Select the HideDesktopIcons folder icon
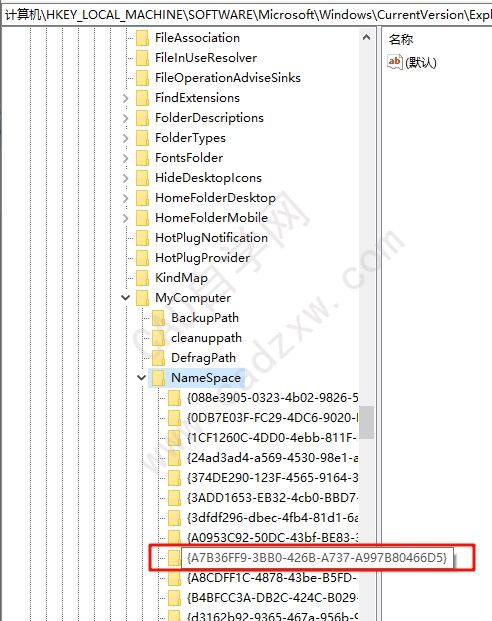This screenshot has width=492, height=621. (142, 178)
